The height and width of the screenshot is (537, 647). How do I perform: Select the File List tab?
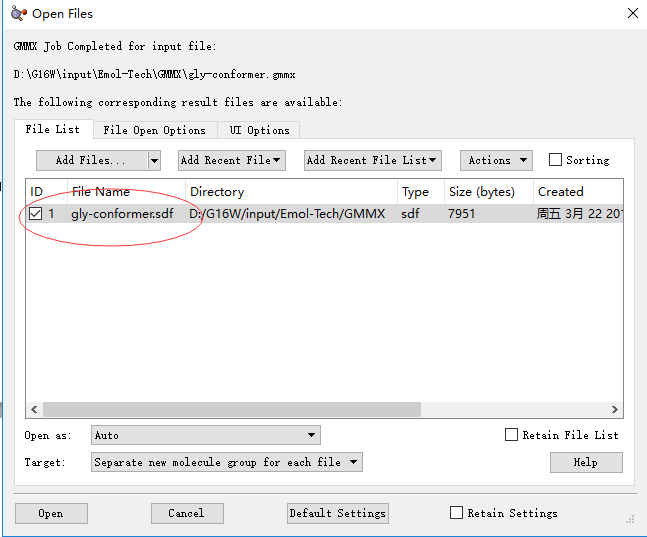coord(53,129)
